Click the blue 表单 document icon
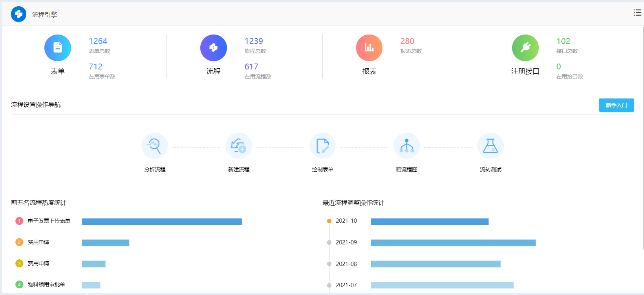Image resolution: width=644 pixels, height=295 pixels. coord(58,47)
